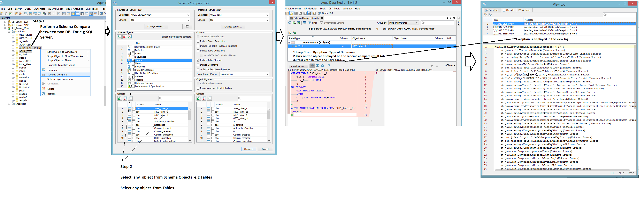Click the scroll tabs left arrow in results
This screenshot has height=205, width=644.
coord(447,18)
